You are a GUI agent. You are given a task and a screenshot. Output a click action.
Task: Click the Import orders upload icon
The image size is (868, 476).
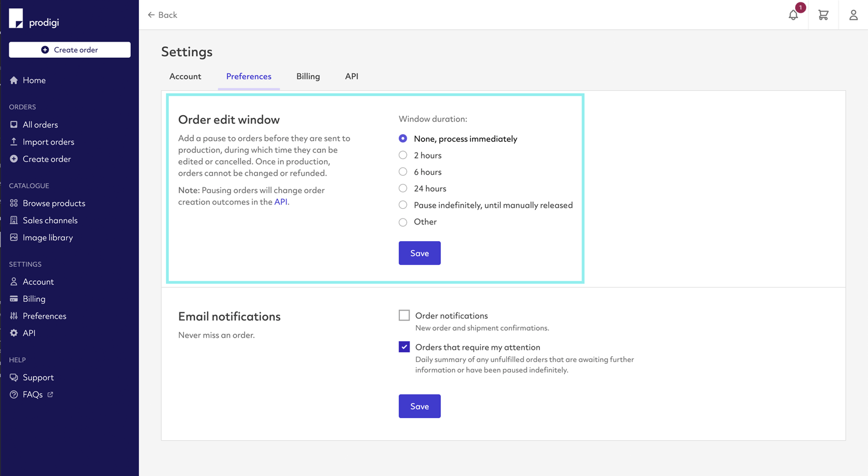(14, 142)
